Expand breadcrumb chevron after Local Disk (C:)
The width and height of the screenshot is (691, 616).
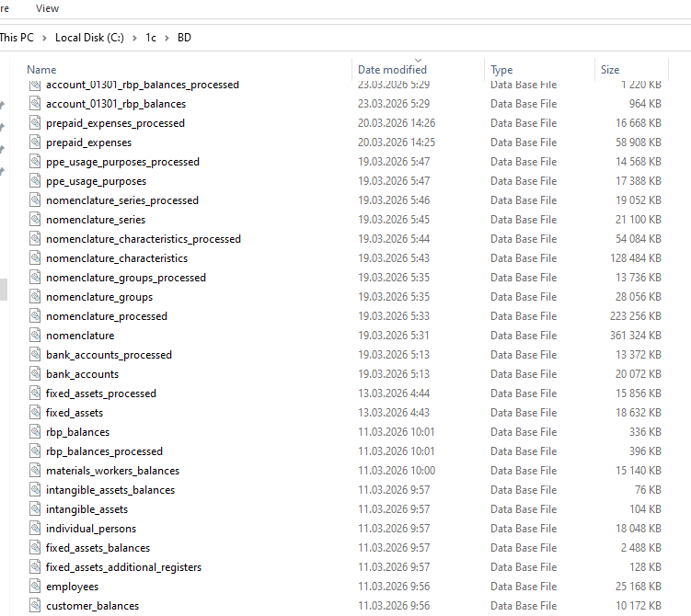[134, 38]
